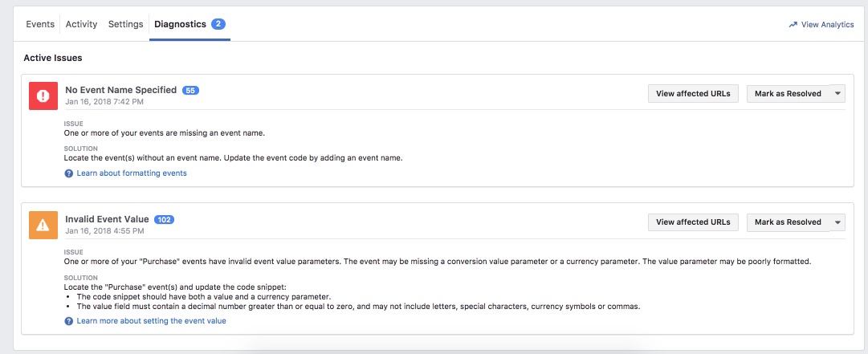The width and height of the screenshot is (868, 354).
Task: Click help icon beside Learn about formatting events
Action: (x=68, y=173)
